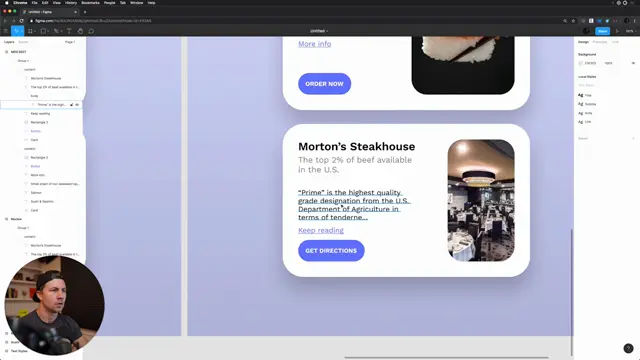
Task: Close the Untitled Figma browser tab
Action: pyautogui.click(x=76, y=12)
